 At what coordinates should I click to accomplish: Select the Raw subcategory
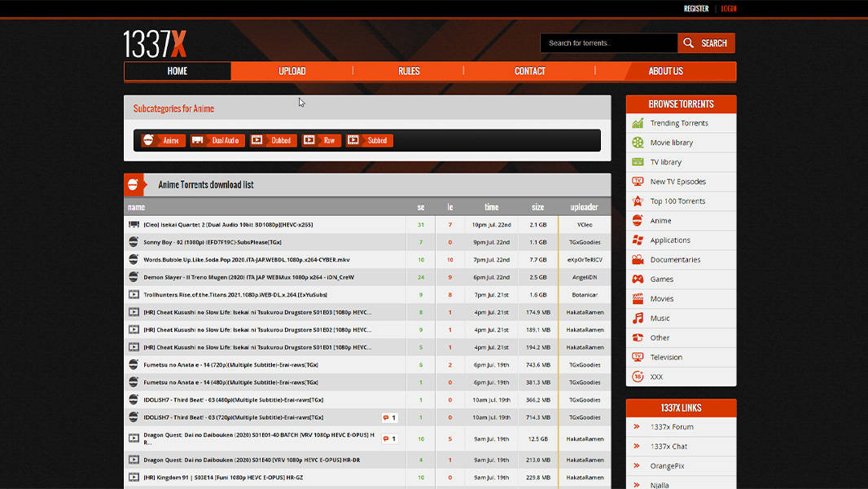coord(321,140)
